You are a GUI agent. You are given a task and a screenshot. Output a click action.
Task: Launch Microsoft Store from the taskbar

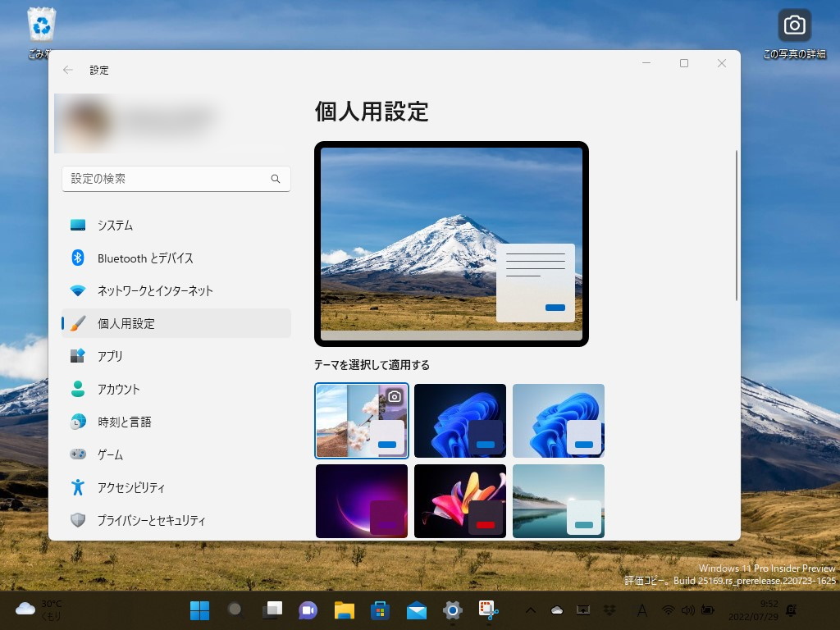[x=380, y=610]
